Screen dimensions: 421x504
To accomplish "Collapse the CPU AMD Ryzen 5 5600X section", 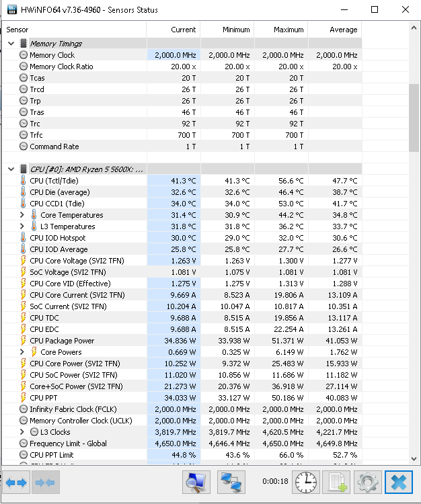I will coord(11,169).
